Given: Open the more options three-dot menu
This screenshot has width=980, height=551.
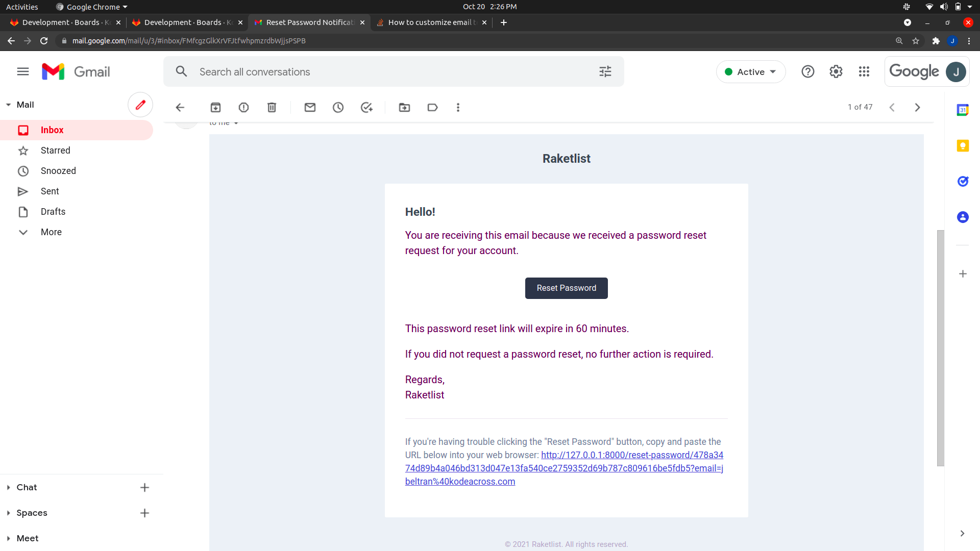Looking at the screenshot, I should click(458, 107).
